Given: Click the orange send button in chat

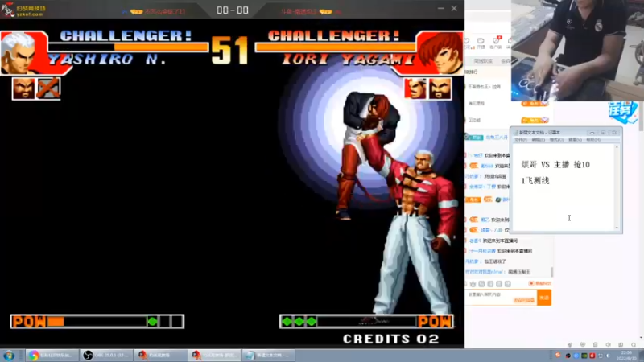Looking at the screenshot, I should point(544,298).
